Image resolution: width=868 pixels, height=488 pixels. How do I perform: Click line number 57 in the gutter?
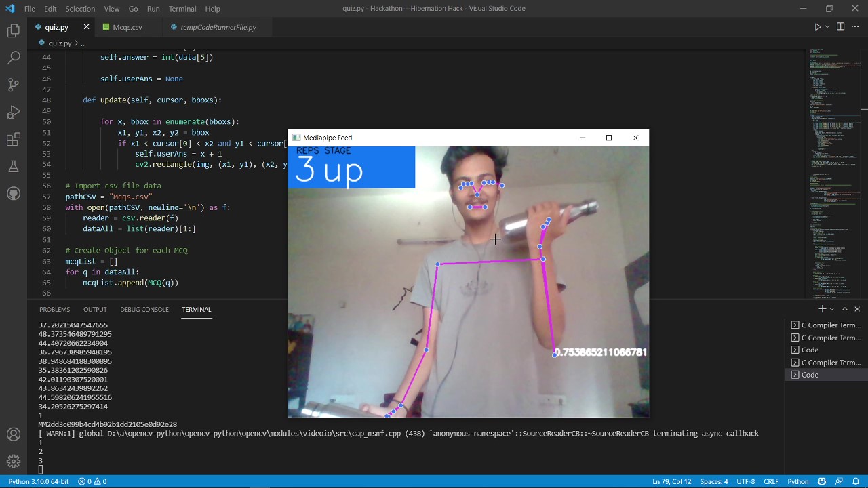point(47,197)
